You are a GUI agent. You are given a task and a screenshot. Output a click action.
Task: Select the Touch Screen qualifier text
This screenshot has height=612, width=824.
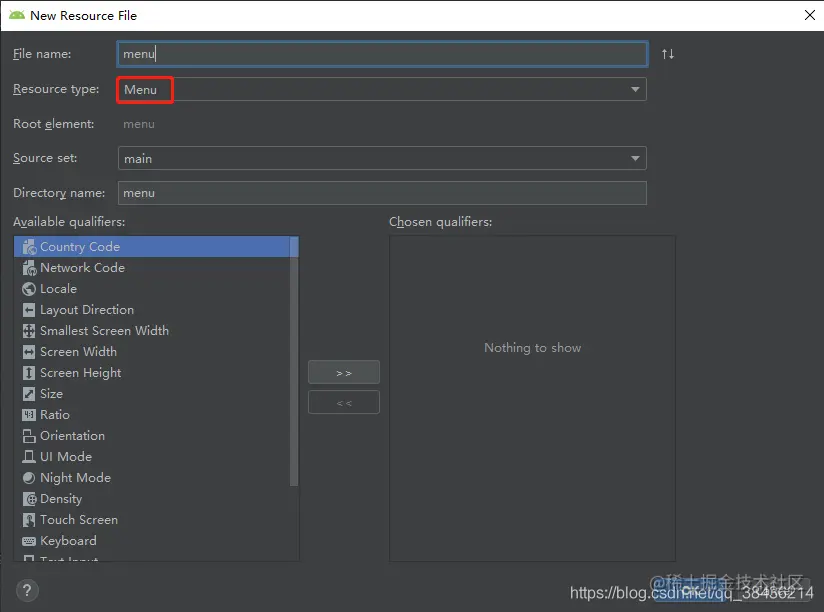79,520
